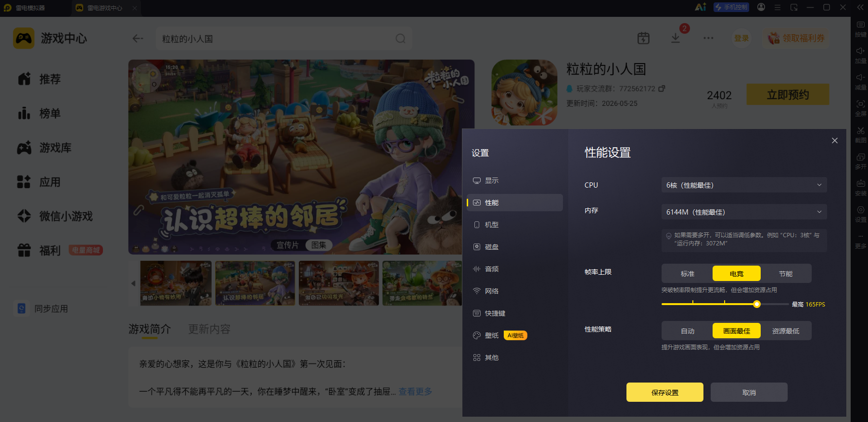Click the 游戏中心 controller logo

coord(24,38)
